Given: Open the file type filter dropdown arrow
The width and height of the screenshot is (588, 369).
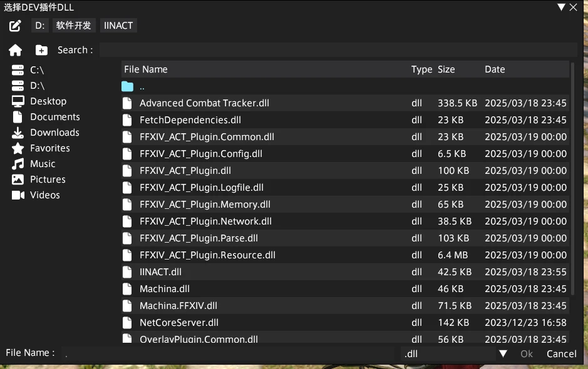Looking at the screenshot, I should [x=503, y=354].
